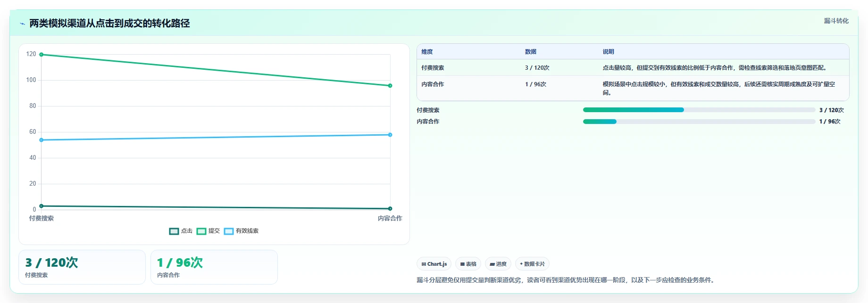Viewport: 868px width, 303px height.
Task: Click the Chart.js tag chip
Action: 434,264
